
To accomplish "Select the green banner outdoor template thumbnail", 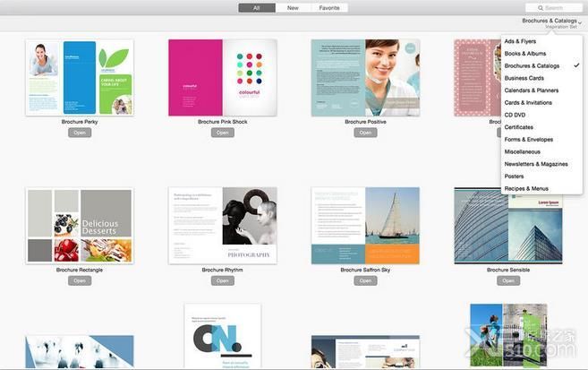I will [x=508, y=335].
